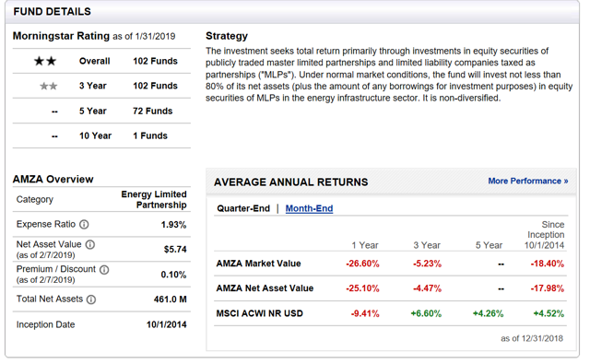Click the Fund Details section header
This screenshot has height=364, width=590.
click(x=52, y=12)
